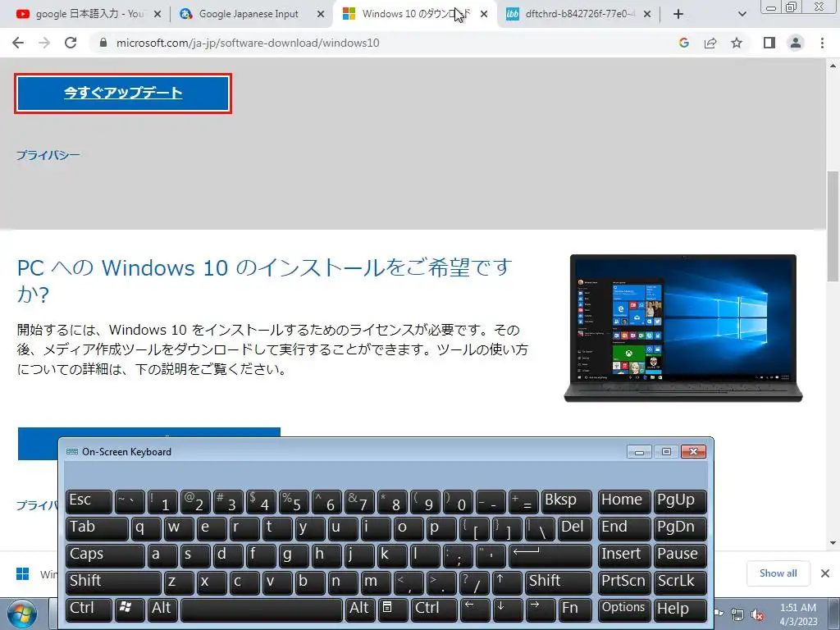
Task: Tap left arrow key on On-Screen Keyboard
Action: coord(475,609)
